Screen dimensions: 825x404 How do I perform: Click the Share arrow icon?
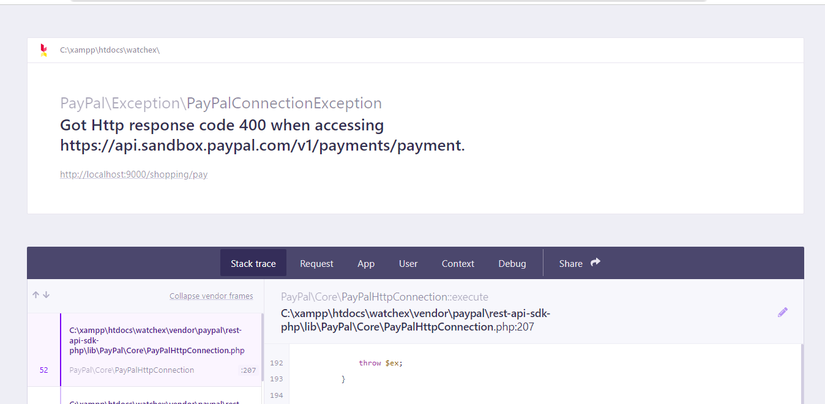595,263
